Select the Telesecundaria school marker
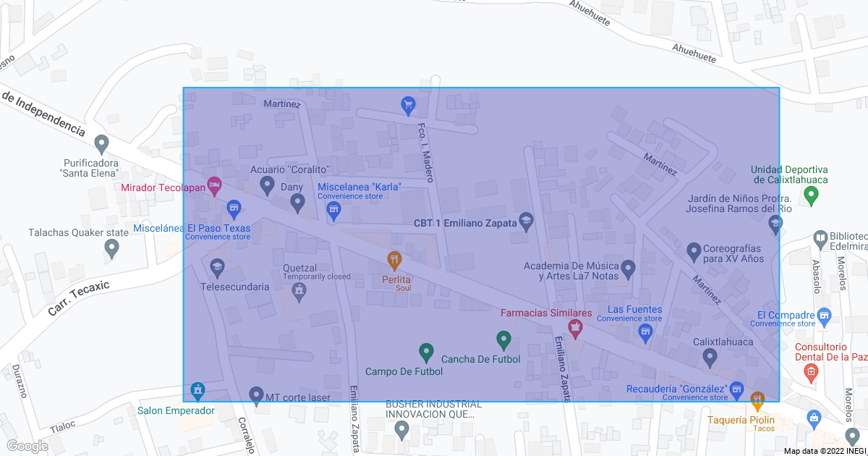The image size is (868, 456). point(217,268)
